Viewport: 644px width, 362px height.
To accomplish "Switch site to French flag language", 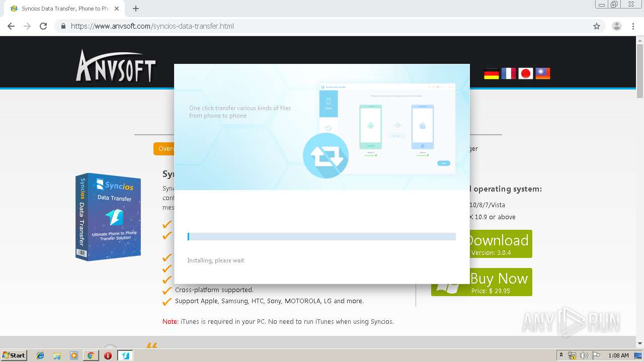I will [x=509, y=73].
